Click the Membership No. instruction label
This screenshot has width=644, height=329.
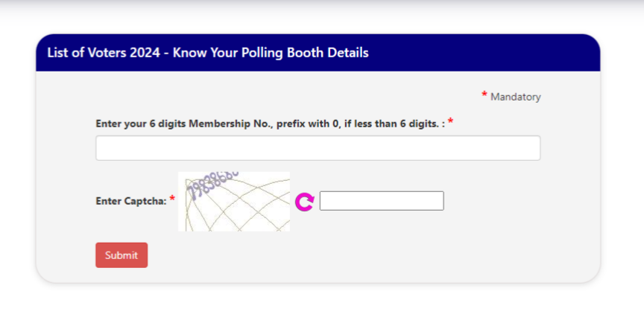tap(271, 124)
